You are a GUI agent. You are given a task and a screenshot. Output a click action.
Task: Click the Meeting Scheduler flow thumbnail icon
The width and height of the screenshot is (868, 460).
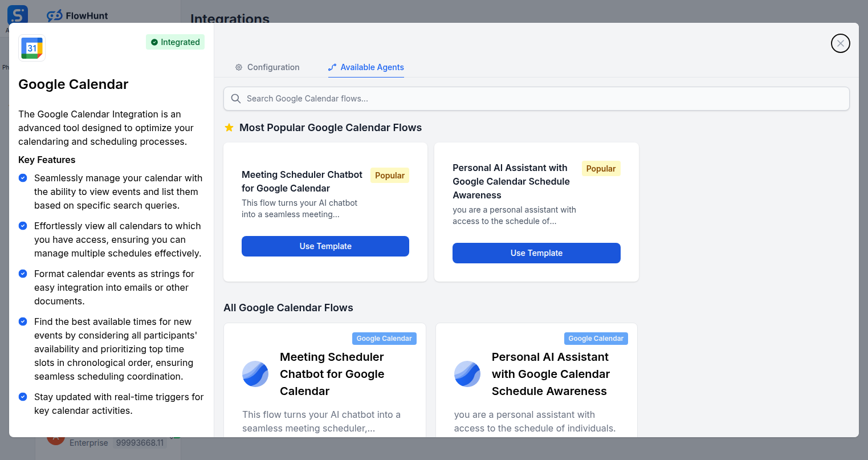click(255, 374)
